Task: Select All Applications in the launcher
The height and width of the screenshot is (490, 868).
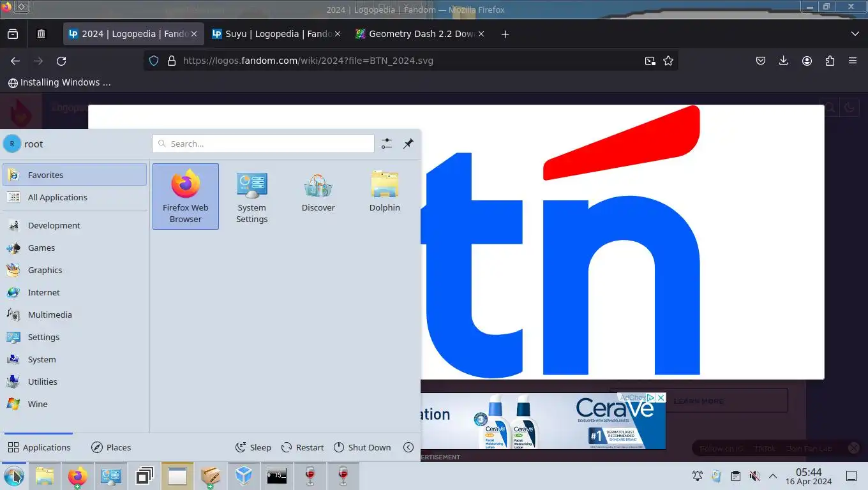Action: (75, 197)
